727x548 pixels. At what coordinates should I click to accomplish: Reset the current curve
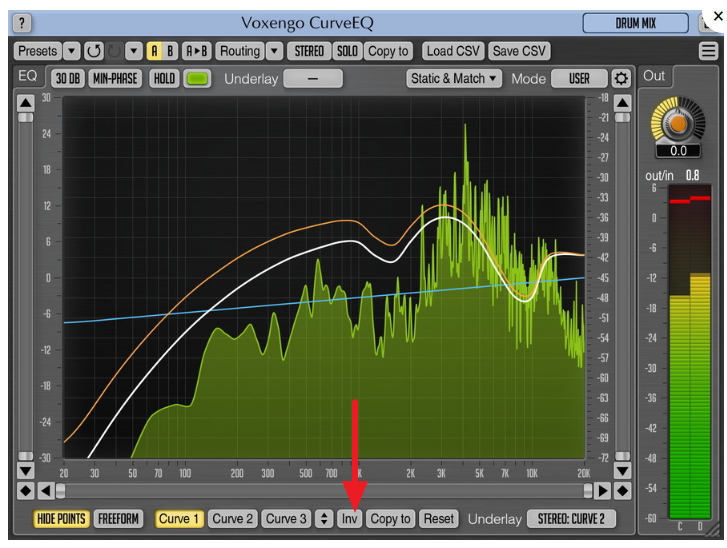point(439,518)
